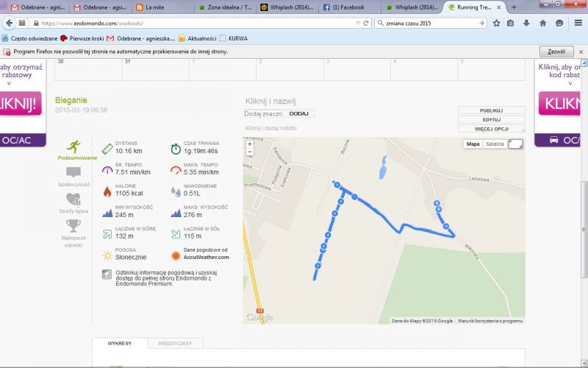The image size is (588, 368).
Task: Click calendar day 31
Action: coord(155,69)
